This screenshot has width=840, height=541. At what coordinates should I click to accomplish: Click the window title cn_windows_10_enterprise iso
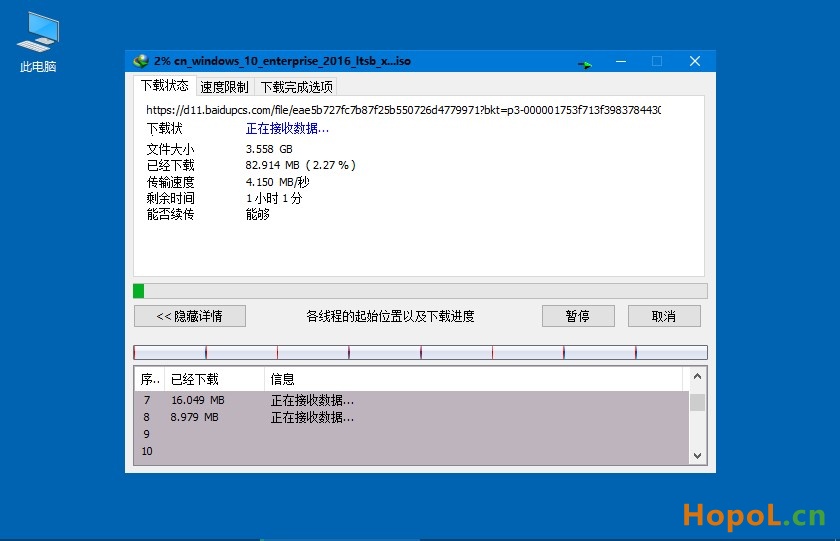[282, 61]
